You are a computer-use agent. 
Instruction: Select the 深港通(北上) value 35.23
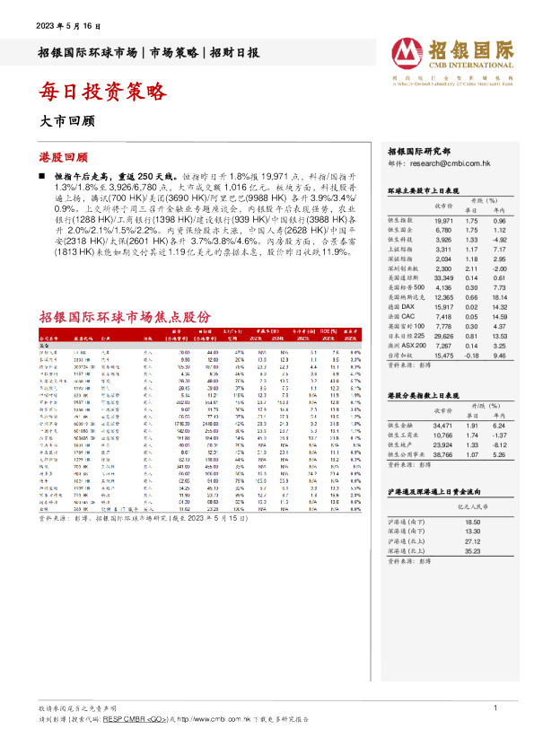point(473,551)
